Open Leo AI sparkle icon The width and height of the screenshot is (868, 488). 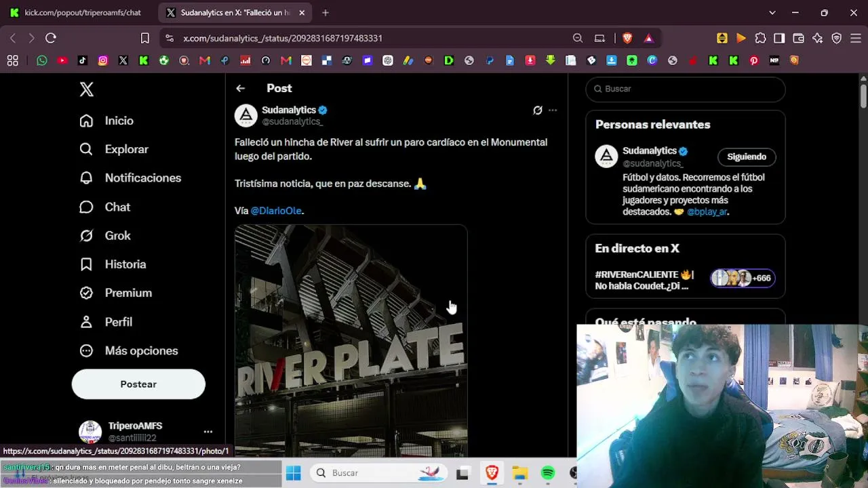pos(817,39)
